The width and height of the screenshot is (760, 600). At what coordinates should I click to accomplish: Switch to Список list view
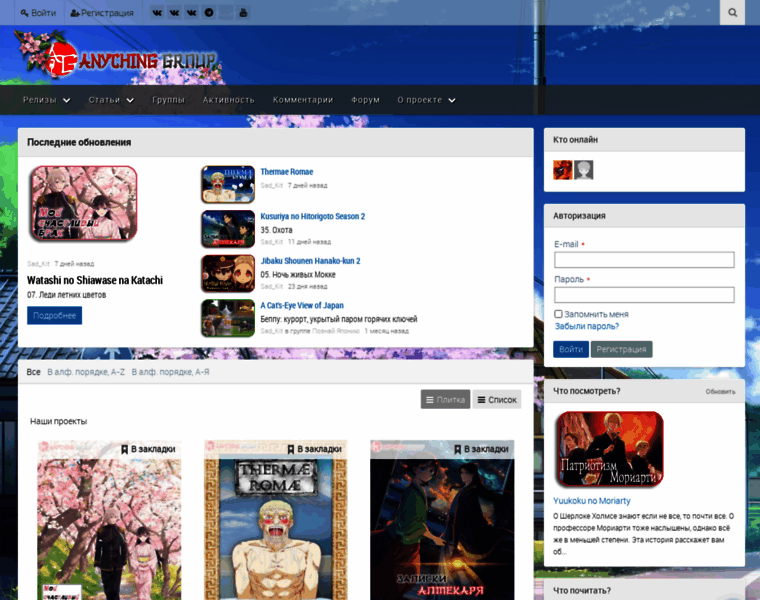click(x=497, y=400)
